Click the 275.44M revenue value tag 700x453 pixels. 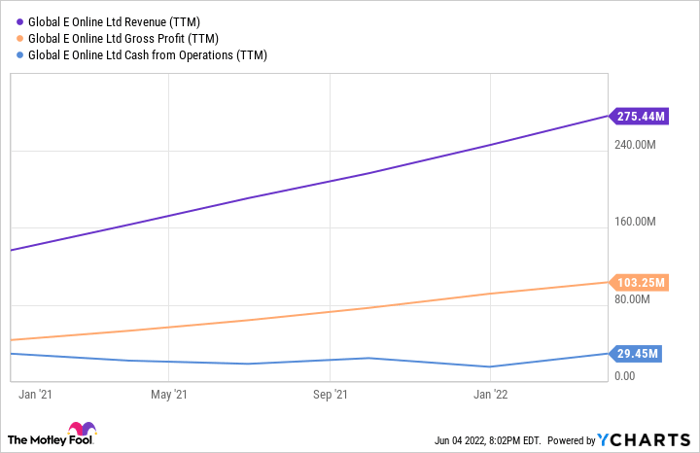639,116
